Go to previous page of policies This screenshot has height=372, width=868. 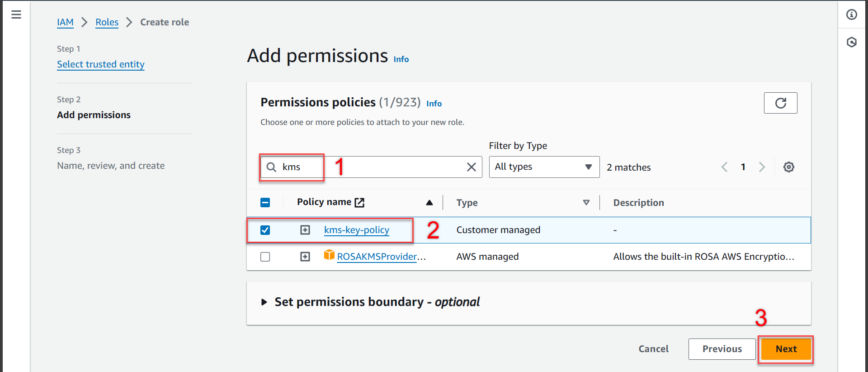[x=724, y=167]
